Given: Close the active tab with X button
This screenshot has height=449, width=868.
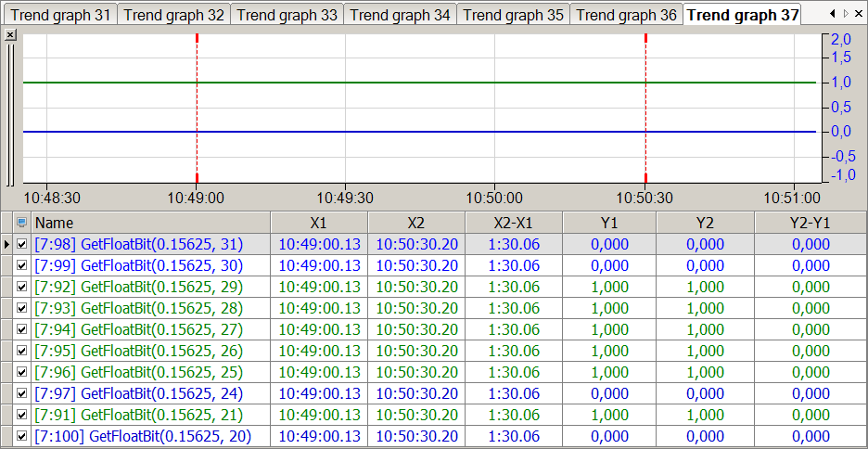Looking at the screenshot, I should pos(859,13).
